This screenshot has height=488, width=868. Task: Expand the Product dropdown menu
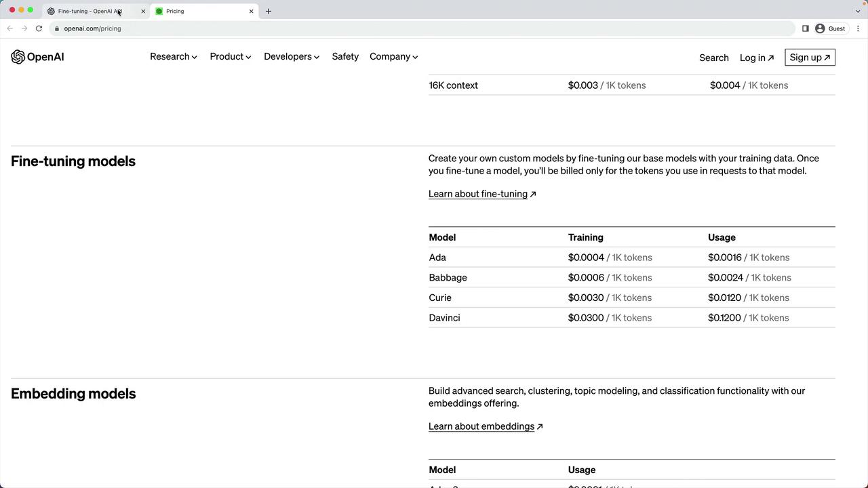(231, 57)
